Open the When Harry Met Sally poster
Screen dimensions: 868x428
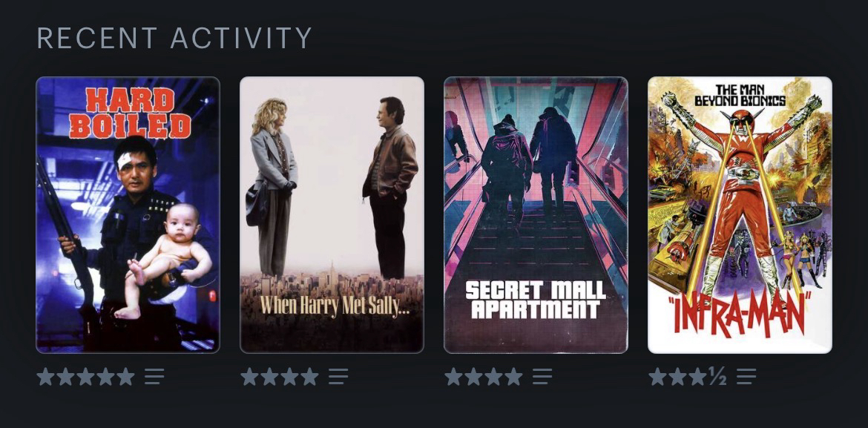[x=332, y=215]
